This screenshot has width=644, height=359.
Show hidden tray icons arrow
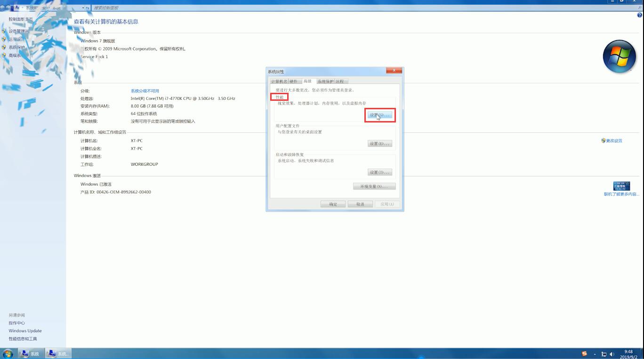(x=595, y=354)
